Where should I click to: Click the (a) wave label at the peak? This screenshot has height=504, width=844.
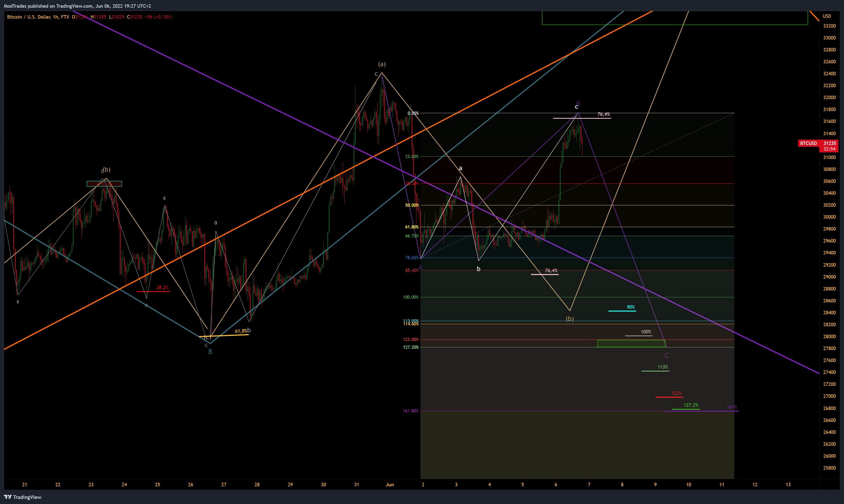pos(382,64)
